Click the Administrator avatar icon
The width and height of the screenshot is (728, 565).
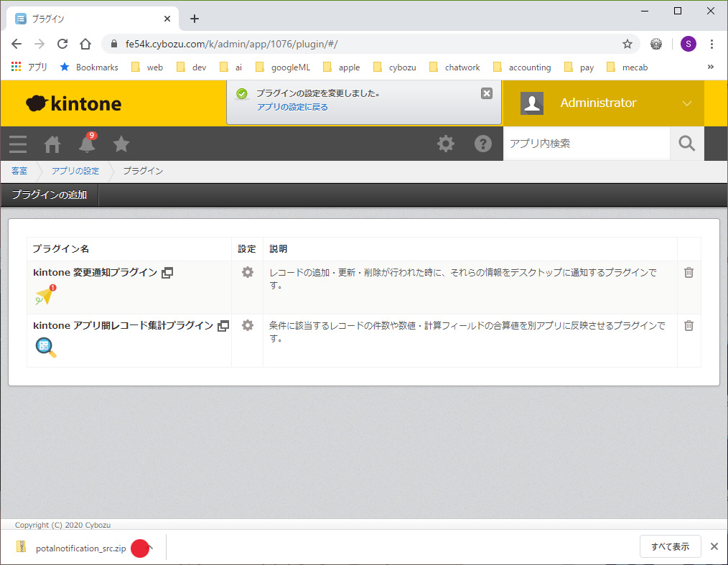[531, 103]
